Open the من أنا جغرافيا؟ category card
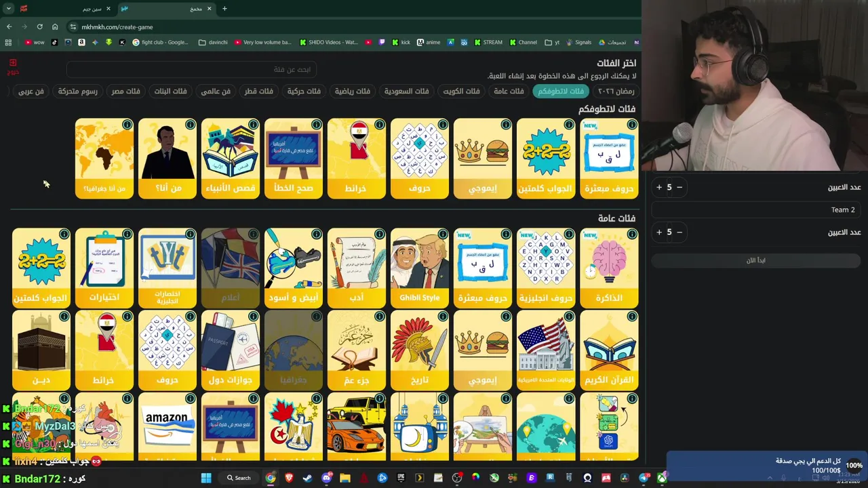The width and height of the screenshot is (868, 488). click(x=104, y=159)
